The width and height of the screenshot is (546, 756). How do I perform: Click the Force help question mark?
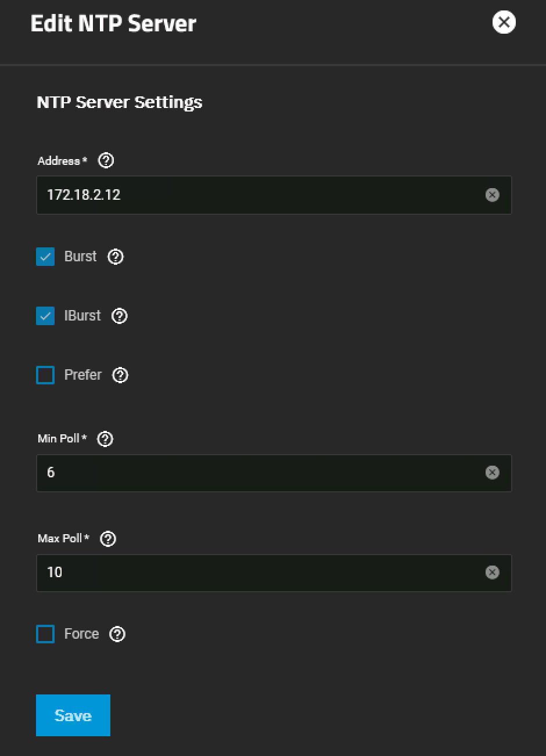tap(117, 634)
